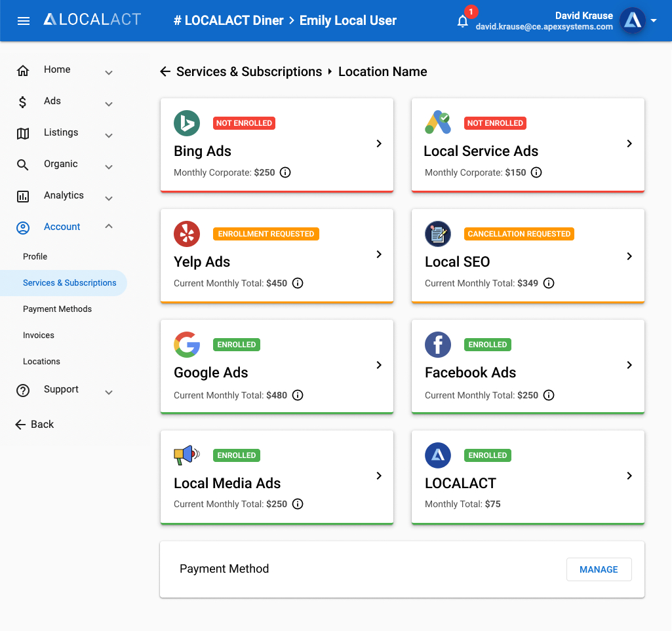672x631 pixels.
Task: Show info for Yelp Ads monthly total
Action: (x=298, y=283)
